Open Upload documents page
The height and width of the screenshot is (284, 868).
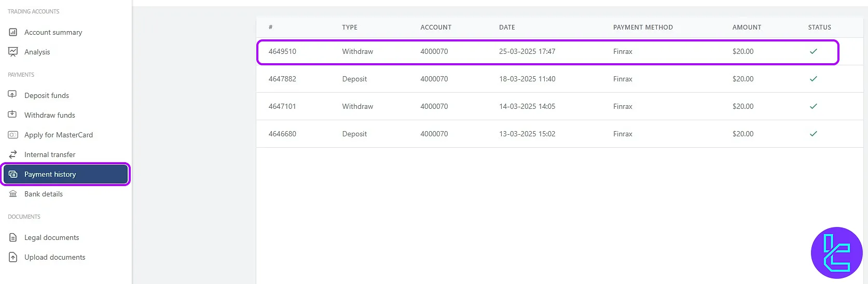click(x=55, y=257)
